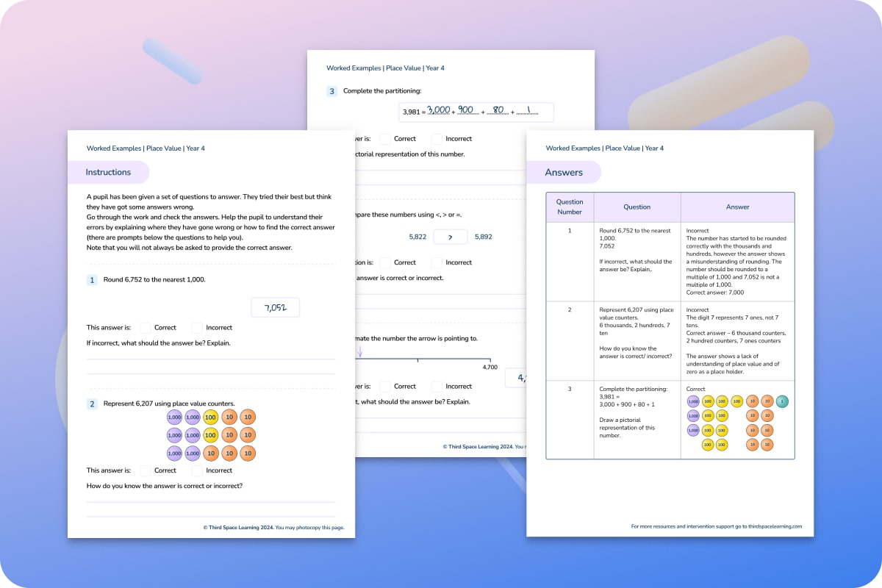
Task: Click the question 3 number badge
Action: (x=332, y=92)
